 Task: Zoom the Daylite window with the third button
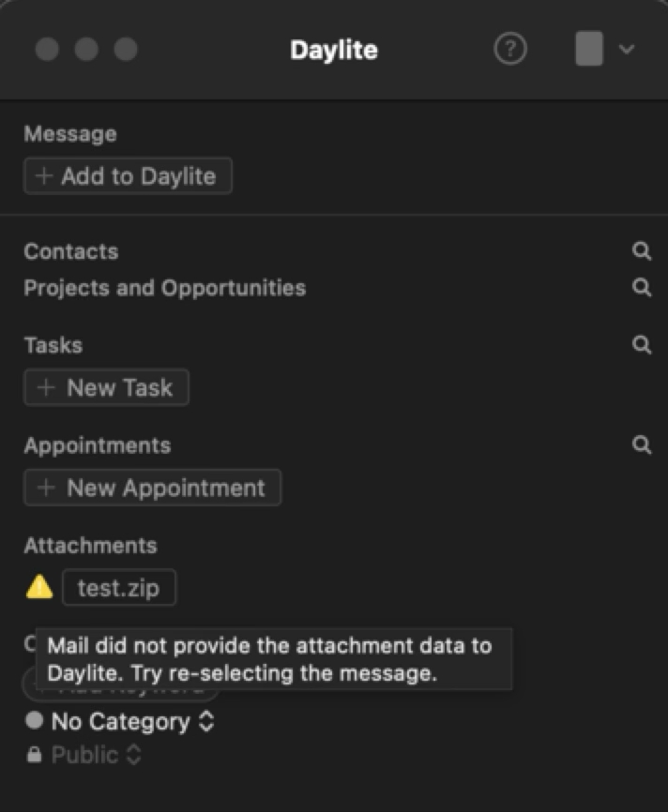point(125,49)
